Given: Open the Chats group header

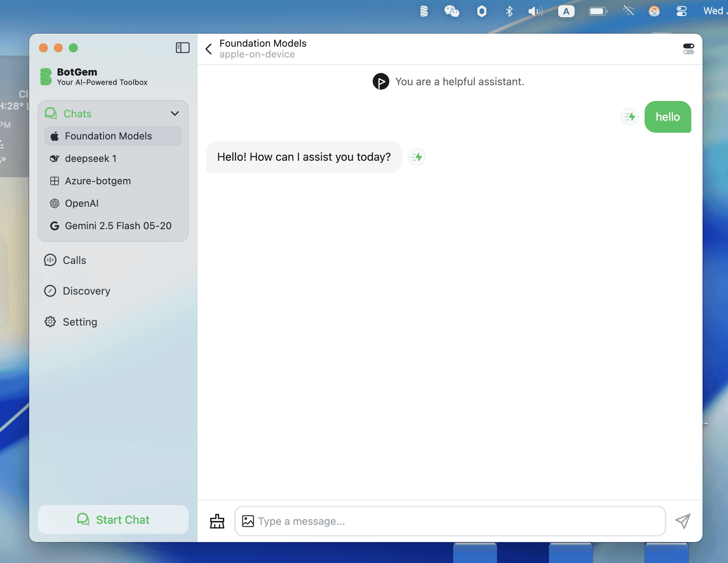Looking at the screenshot, I should tap(77, 114).
